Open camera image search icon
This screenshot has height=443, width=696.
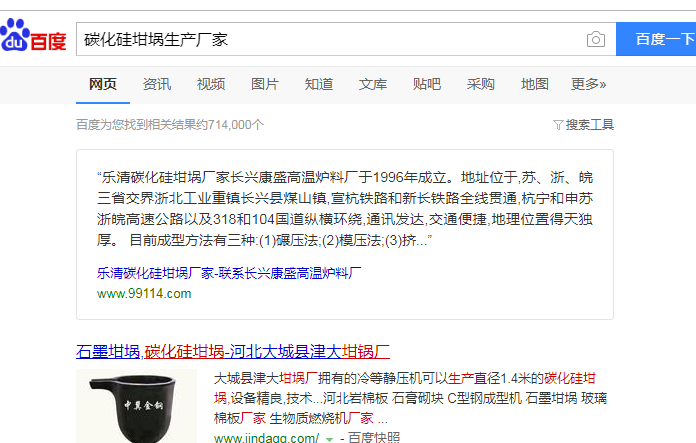pyautogui.click(x=596, y=39)
